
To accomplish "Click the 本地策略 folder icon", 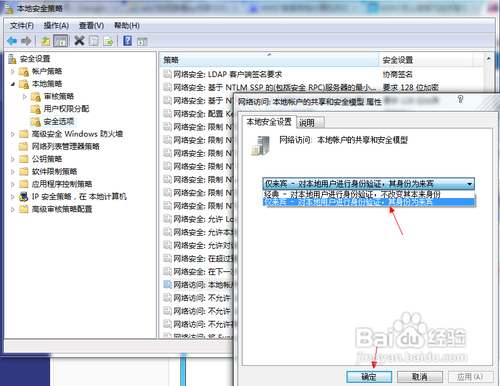I will [x=24, y=84].
